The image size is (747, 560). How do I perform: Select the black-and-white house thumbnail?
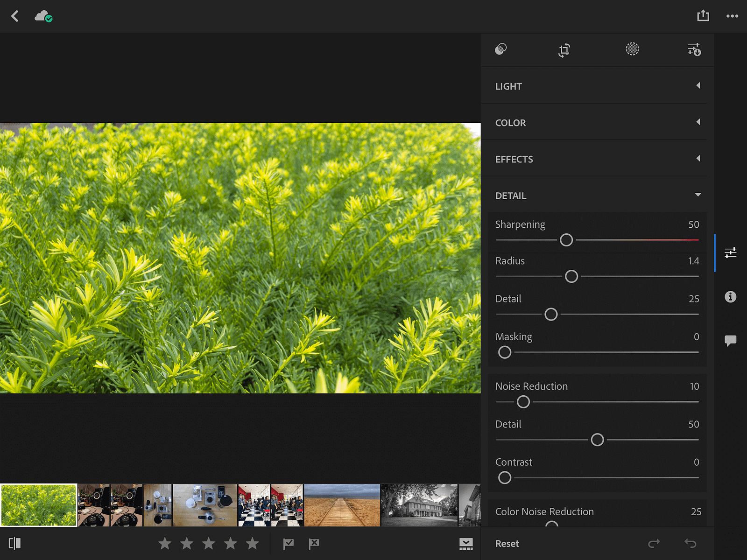[x=419, y=505]
